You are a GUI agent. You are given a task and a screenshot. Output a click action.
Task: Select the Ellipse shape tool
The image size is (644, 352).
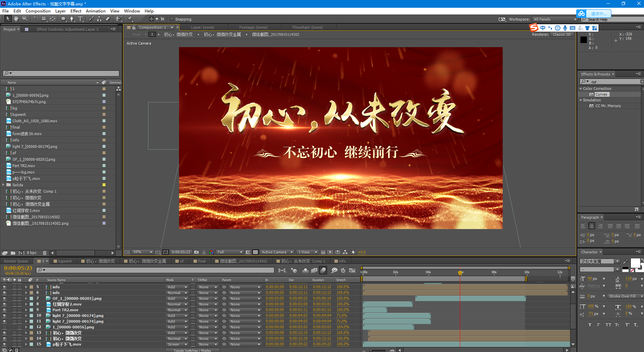(63, 19)
